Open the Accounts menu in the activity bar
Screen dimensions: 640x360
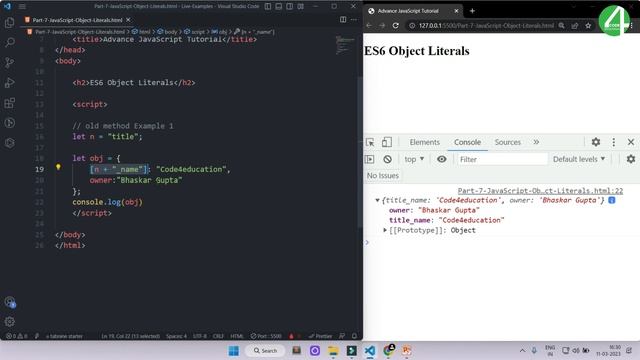(10, 302)
